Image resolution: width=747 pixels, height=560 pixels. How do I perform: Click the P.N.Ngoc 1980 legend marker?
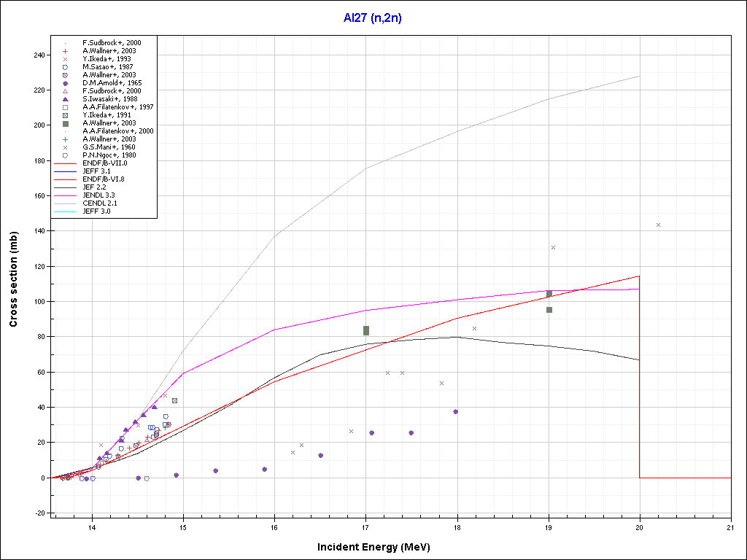(x=65, y=155)
